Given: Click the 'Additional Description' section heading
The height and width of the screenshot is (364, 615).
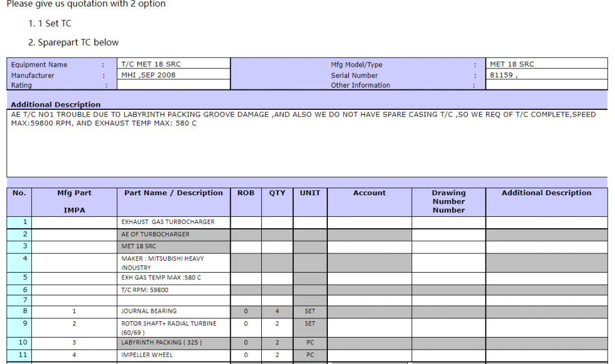Looking at the screenshot, I should click(x=56, y=105).
